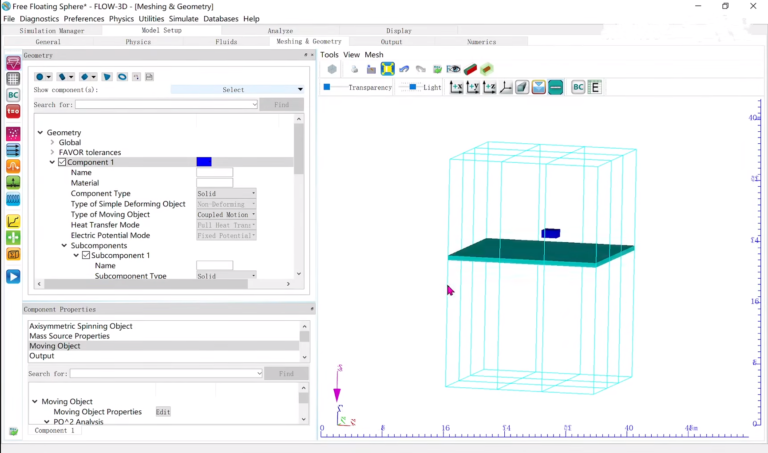The image size is (768, 453).
Task: Click the Transparency slider handle
Action: [x=327, y=87]
